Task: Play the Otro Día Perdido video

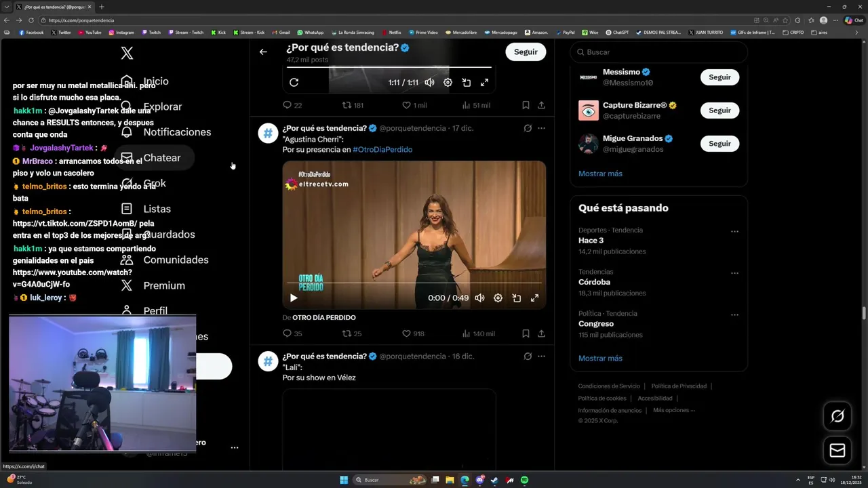Action: (x=294, y=298)
